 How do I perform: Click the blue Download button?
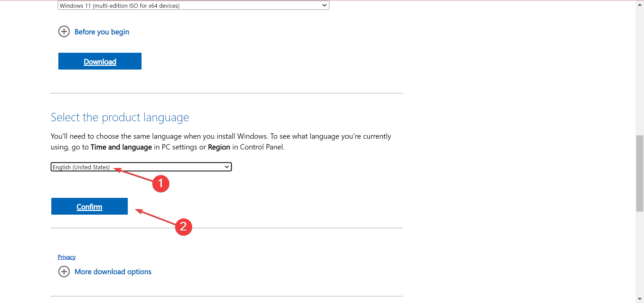100,61
